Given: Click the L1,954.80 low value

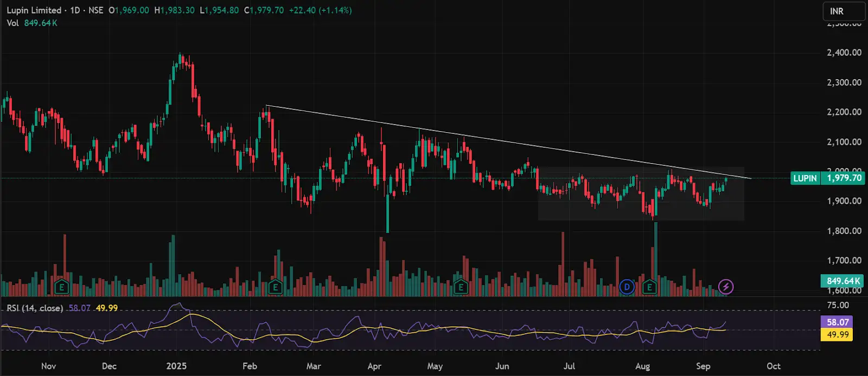Looking at the screenshot, I should [x=219, y=10].
